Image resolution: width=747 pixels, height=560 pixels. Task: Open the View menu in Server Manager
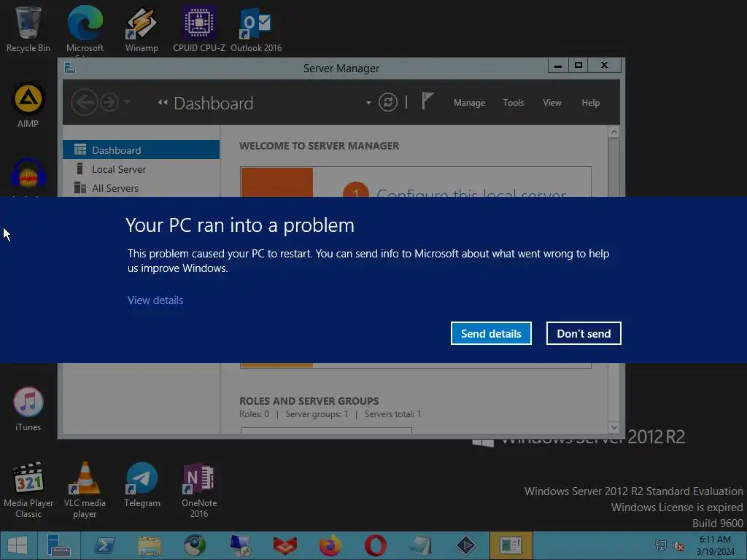click(x=552, y=103)
